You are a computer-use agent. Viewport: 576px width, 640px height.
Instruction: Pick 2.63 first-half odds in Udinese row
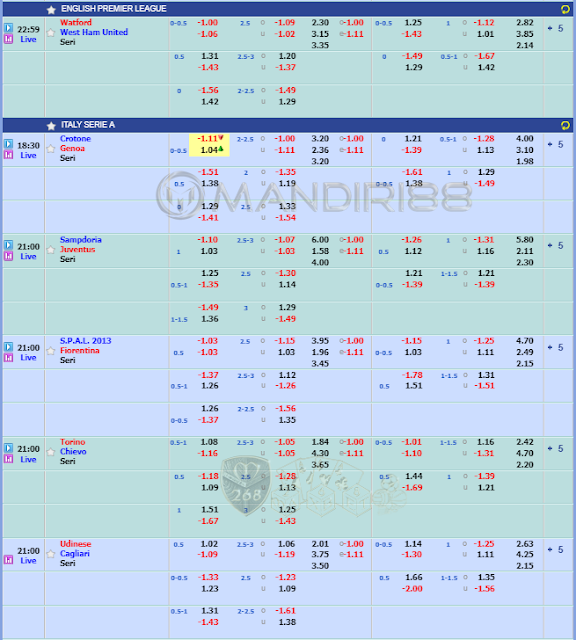click(525, 544)
